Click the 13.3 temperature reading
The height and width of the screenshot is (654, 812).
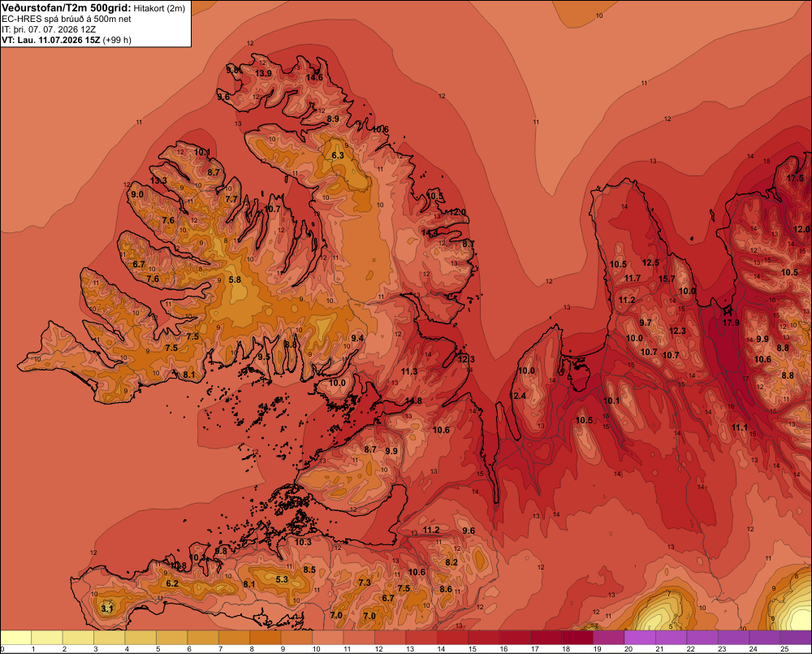pos(158,180)
